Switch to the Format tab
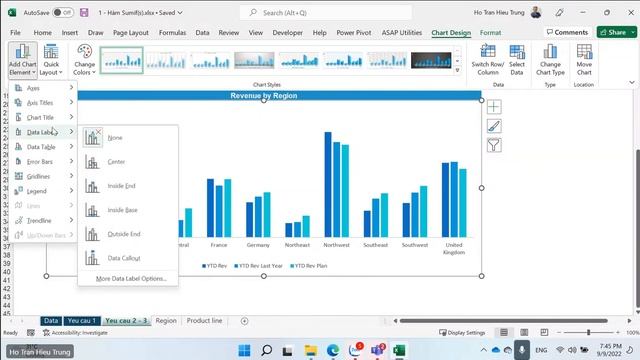The height and width of the screenshot is (360, 640). (x=490, y=33)
